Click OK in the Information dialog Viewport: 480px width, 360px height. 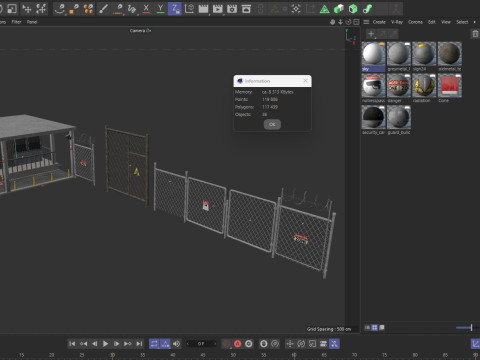coord(272,124)
